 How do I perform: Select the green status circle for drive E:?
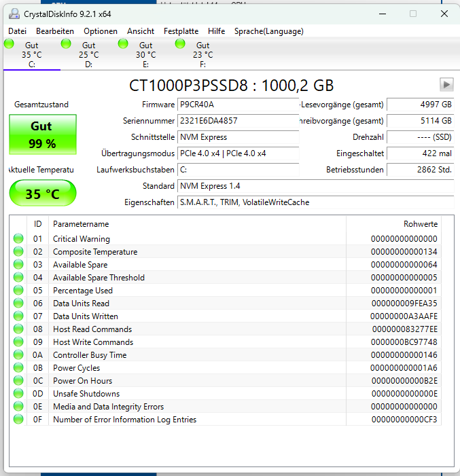pyautogui.click(x=123, y=43)
